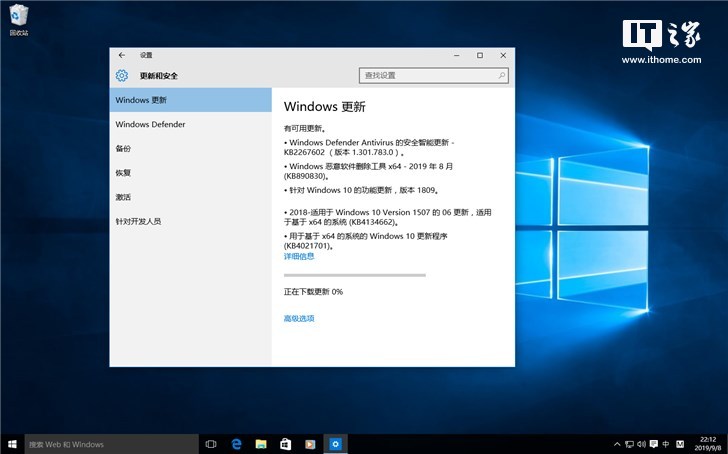The image size is (728, 454).
Task: Open the Action Center notifications icon
Action: (654, 444)
